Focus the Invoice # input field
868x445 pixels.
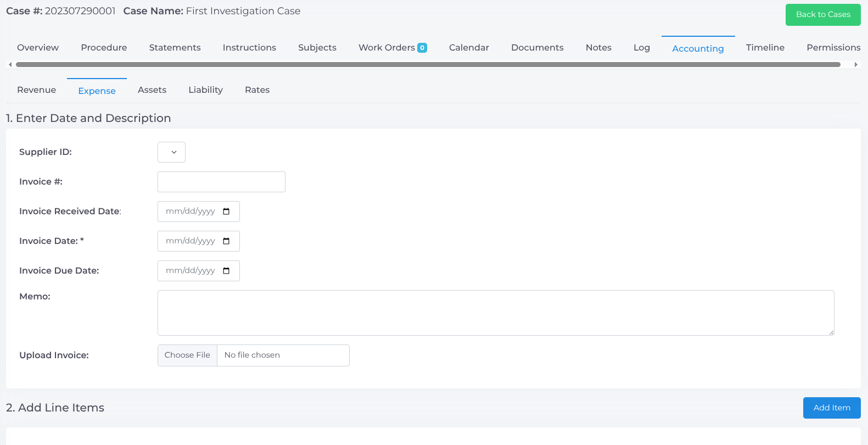coord(221,182)
